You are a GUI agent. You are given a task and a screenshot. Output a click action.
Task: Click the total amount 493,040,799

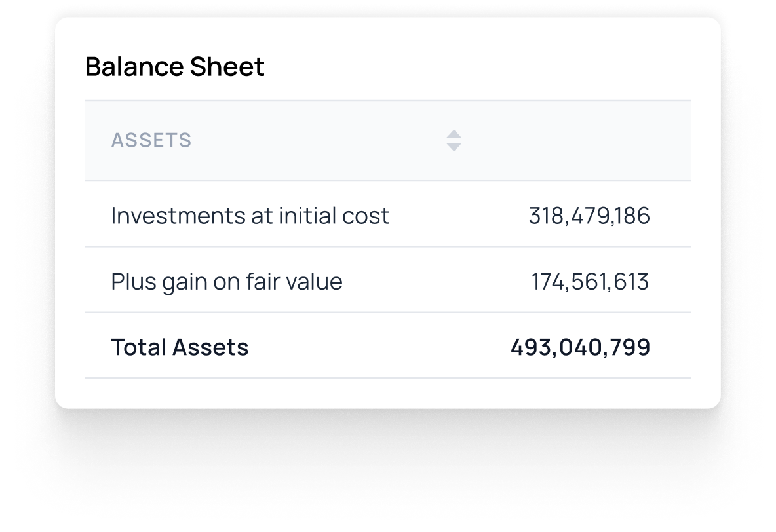(x=580, y=346)
